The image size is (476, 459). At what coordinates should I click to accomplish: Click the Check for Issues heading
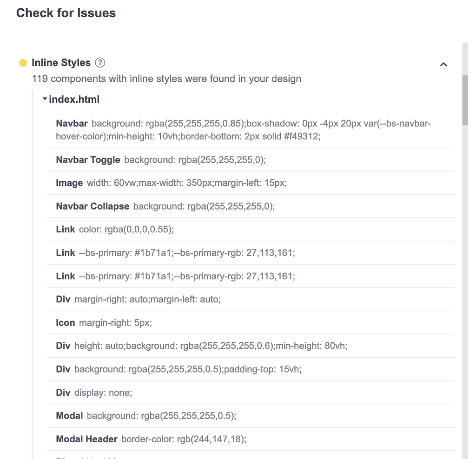[66, 13]
